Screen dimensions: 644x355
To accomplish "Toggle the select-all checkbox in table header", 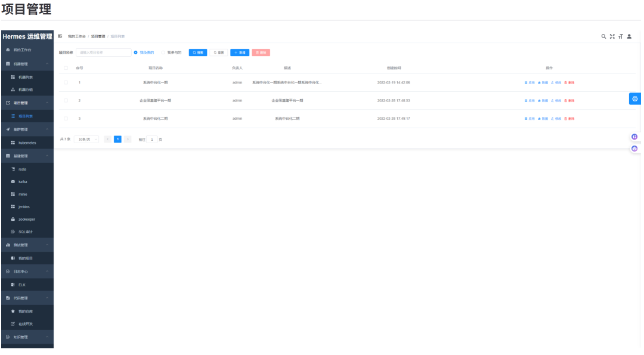I will tap(66, 68).
